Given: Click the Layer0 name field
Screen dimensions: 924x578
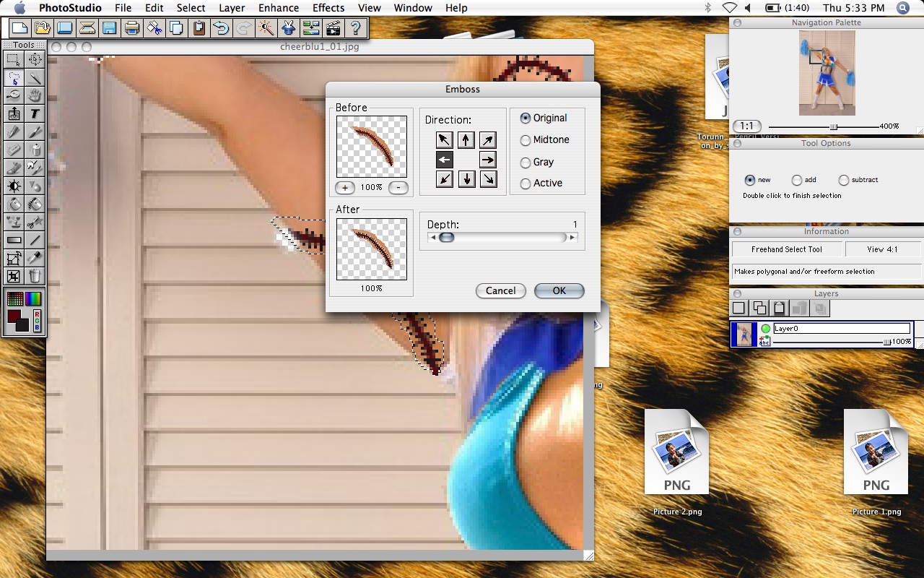Looking at the screenshot, I should (841, 329).
